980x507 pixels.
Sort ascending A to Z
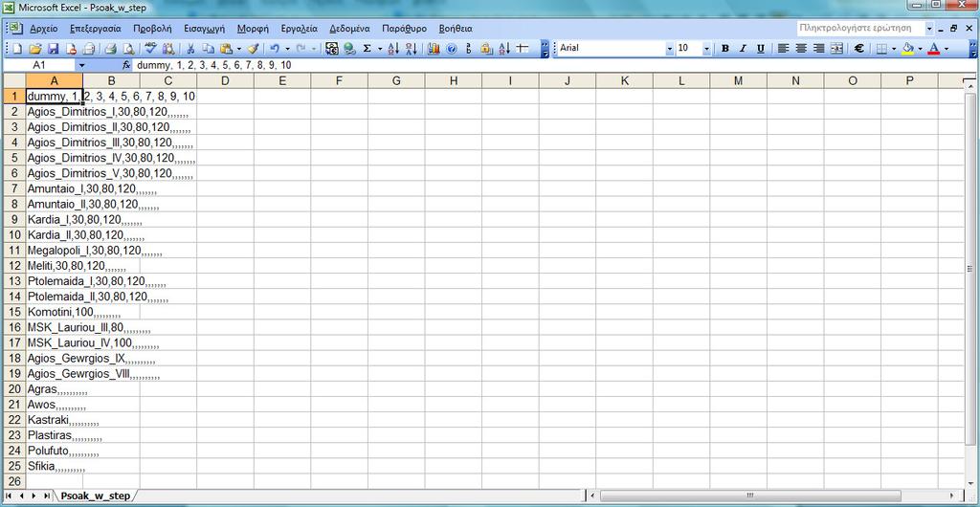pos(393,49)
